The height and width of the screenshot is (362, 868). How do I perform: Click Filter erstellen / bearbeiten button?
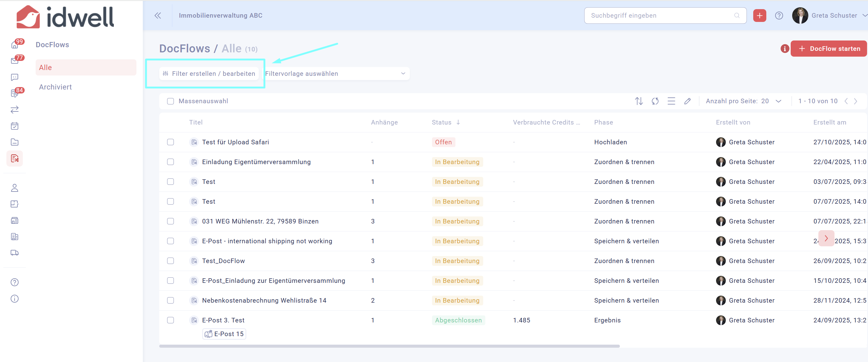(x=209, y=73)
